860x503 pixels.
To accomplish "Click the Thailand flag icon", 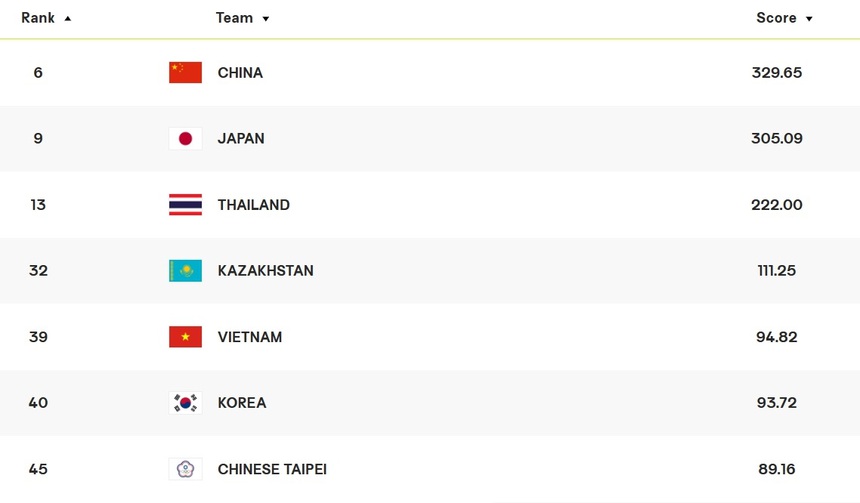I will pyautogui.click(x=185, y=205).
